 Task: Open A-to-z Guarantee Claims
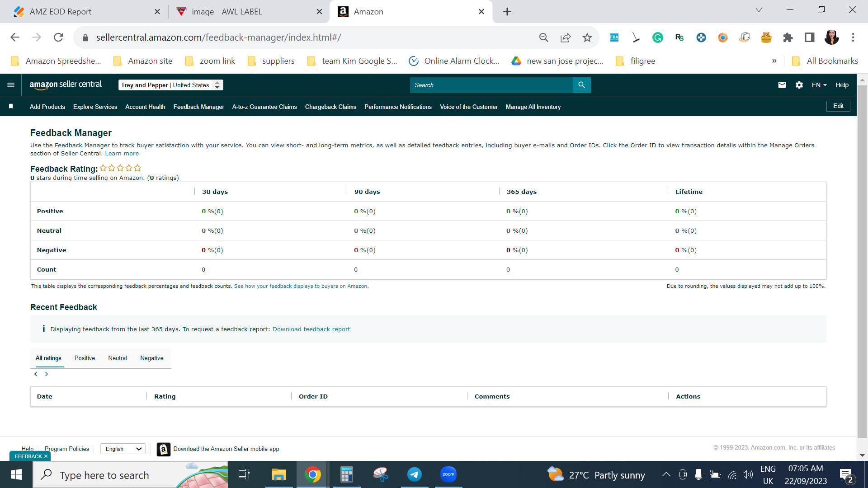click(x=264, y=107)
